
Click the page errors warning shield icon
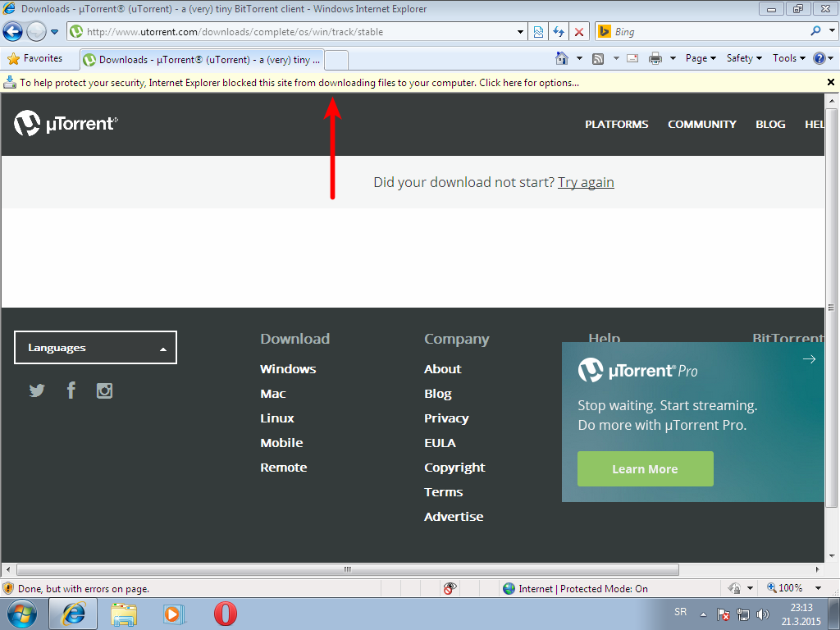[8, 589]
